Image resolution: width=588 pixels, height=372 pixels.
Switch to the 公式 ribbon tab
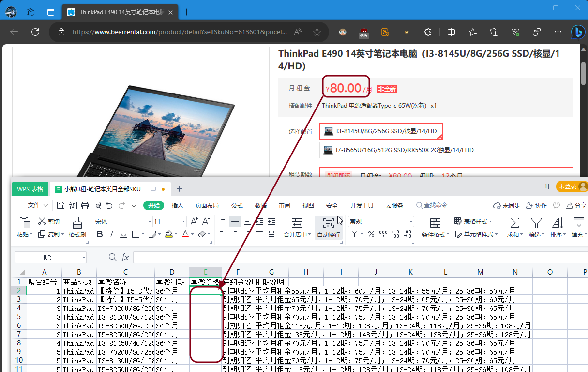[237, 206]
